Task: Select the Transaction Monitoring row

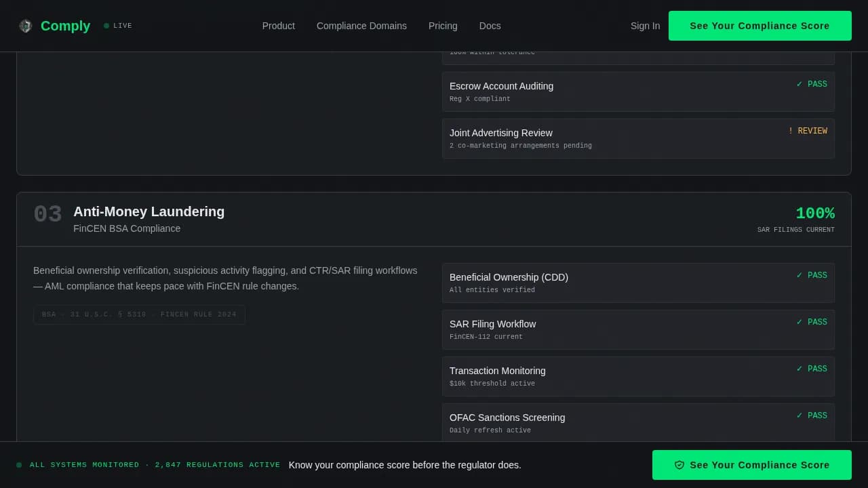Action: 638,376
